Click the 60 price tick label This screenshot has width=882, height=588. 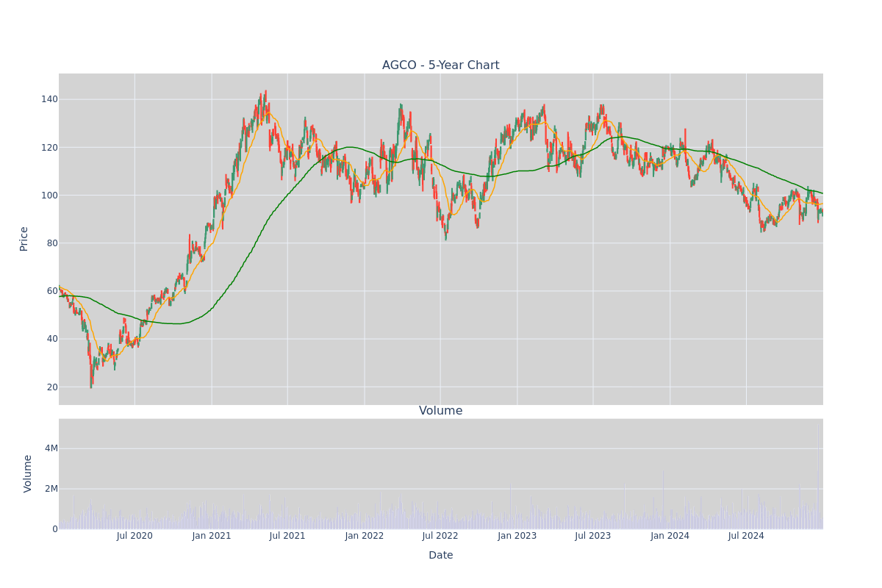(52, 291)
